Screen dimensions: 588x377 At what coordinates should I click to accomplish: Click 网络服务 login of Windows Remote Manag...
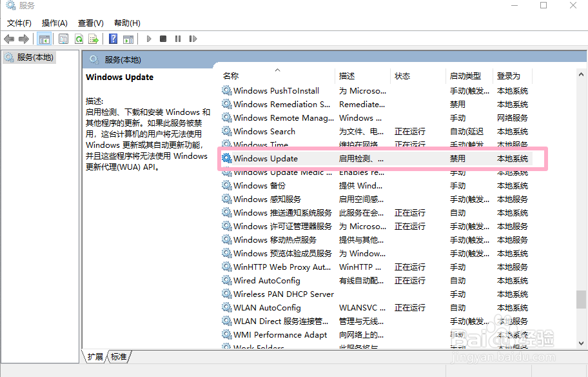513,118
